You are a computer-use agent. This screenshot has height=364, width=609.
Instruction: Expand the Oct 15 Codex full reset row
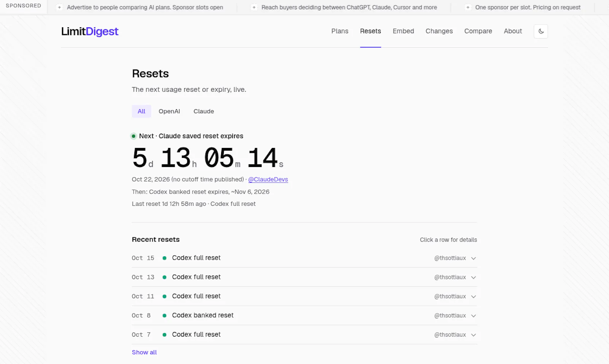tap(304, 258)
